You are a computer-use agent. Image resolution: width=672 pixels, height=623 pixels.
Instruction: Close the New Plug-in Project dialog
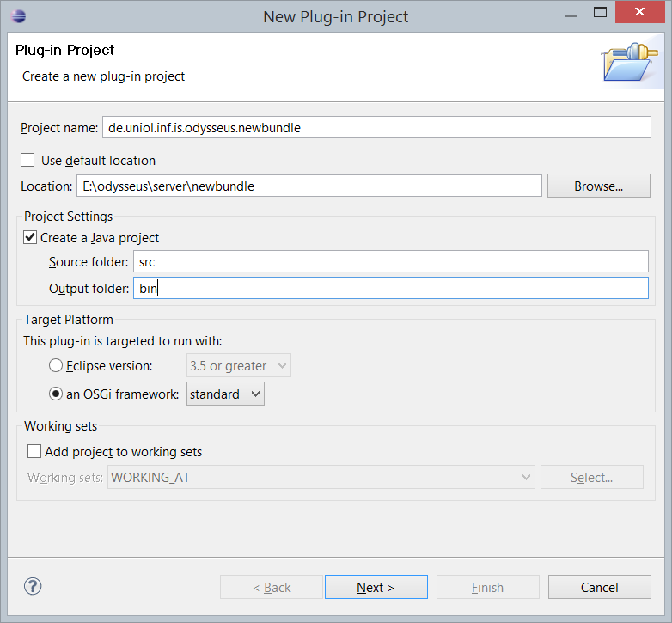(640, 12)
